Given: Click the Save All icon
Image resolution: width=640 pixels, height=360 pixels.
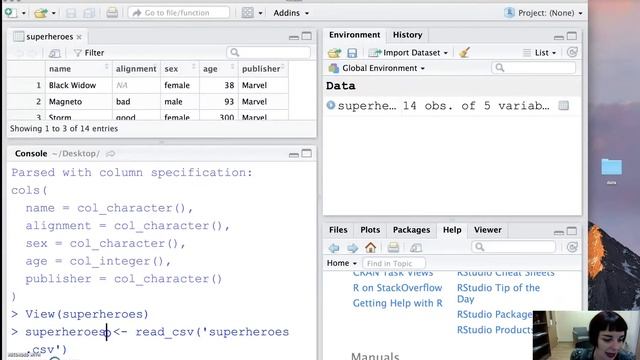Looking at the screenshot, I should pos(89,13).
